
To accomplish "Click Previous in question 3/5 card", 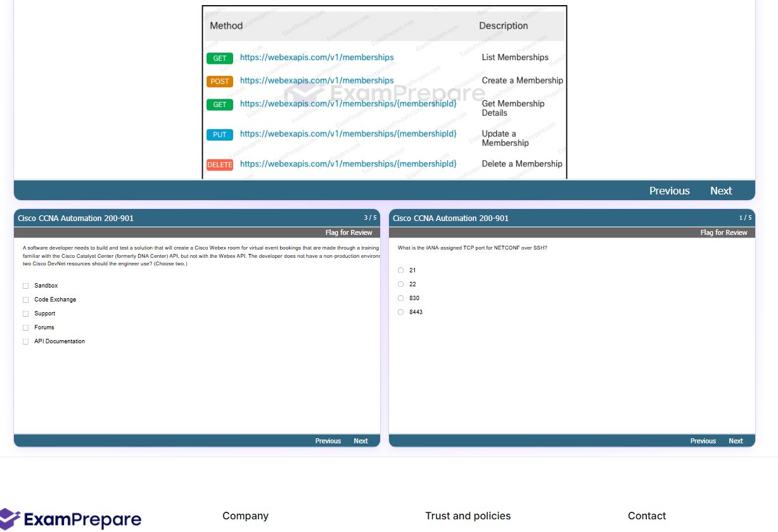I will pos(328,441).
